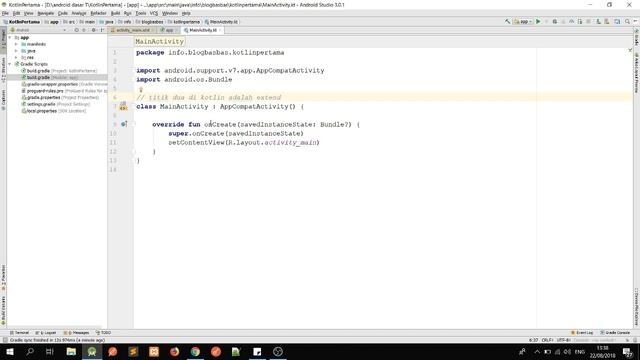The height and width of the screenshot is (360, 640).
Task: Click the CRLF line separator indicator
Action: point(547,340)
